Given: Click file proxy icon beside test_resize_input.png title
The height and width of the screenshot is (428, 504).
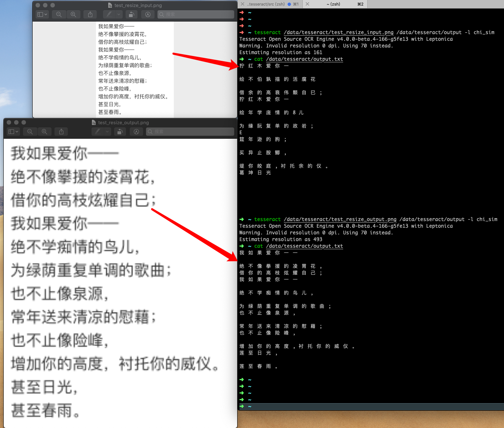Looking at the screenshot, I should click(110, 5).
